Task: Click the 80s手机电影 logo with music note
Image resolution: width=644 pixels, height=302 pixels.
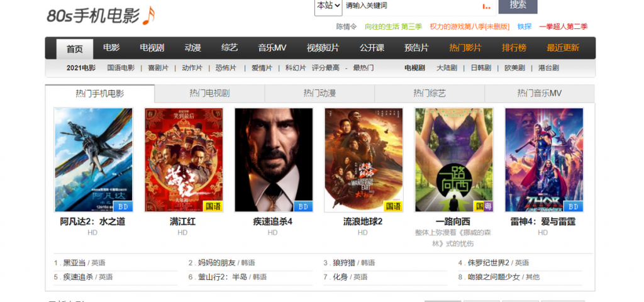Action: coord(101,15)
